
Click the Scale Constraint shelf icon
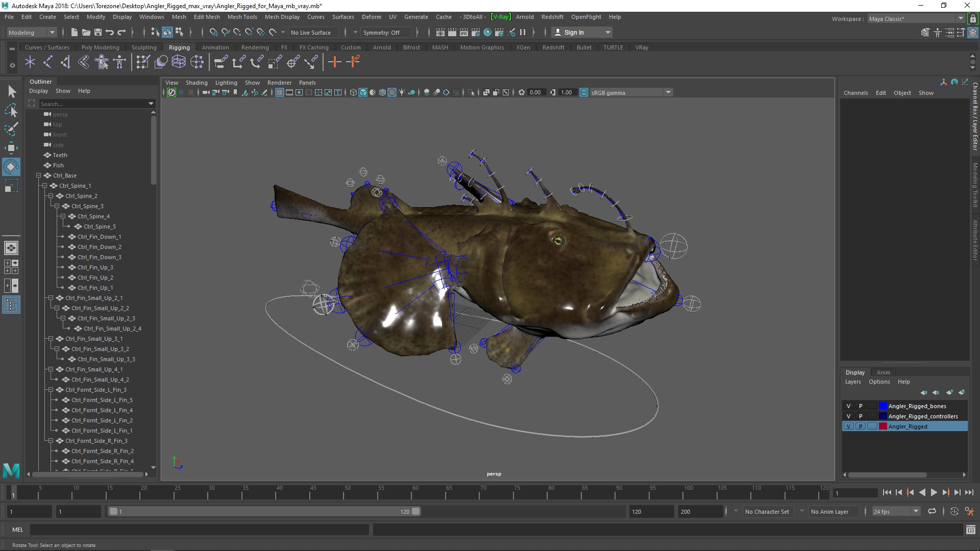275,62
